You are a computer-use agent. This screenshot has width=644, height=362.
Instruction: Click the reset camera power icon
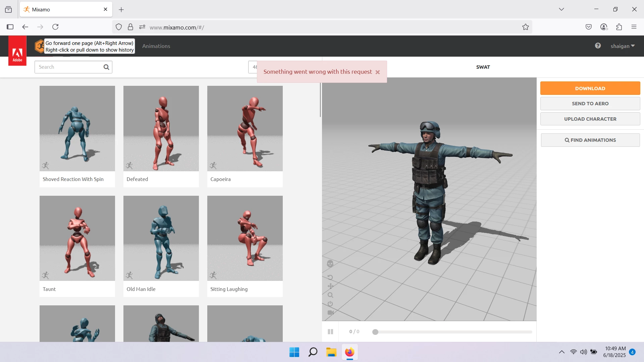coord(330,304)
